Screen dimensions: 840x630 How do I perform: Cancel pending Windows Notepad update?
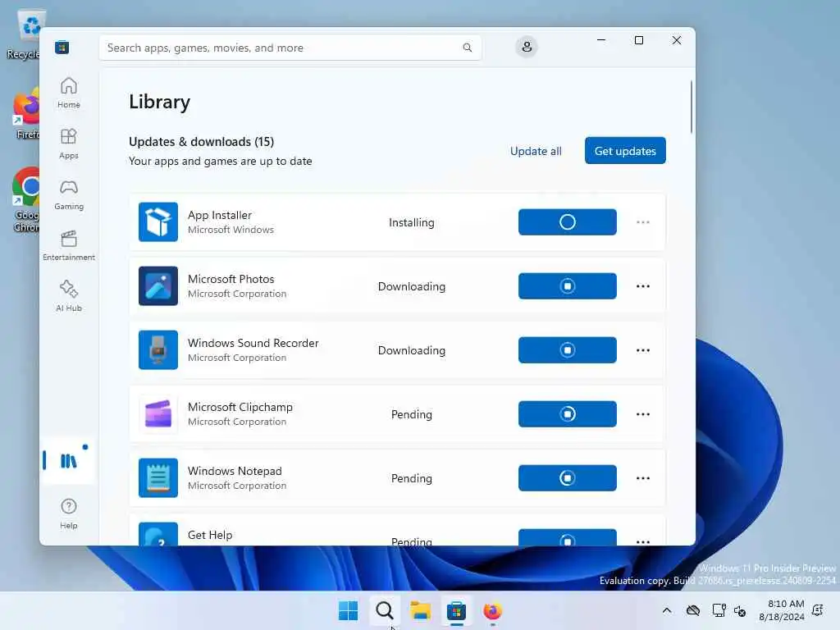tap(568, 478)
